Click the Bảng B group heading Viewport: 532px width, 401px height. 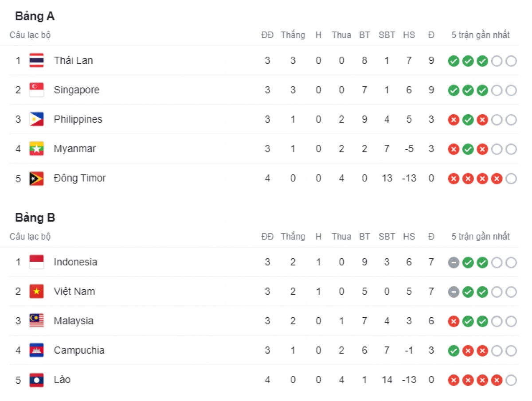35,218
